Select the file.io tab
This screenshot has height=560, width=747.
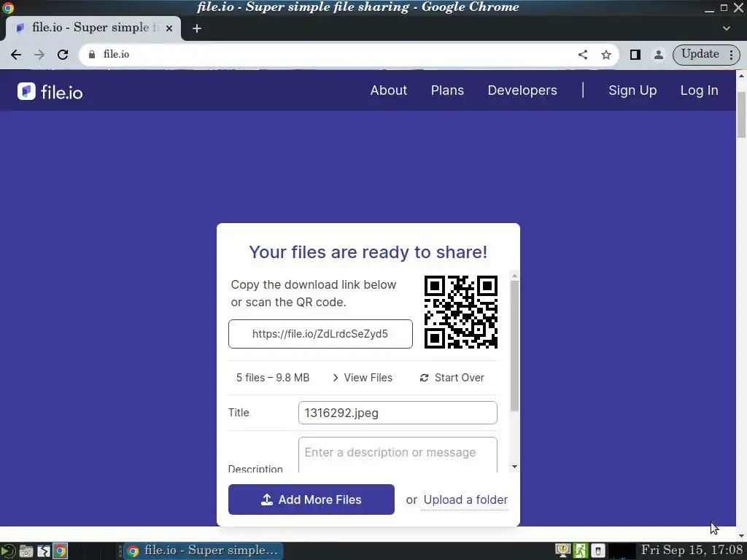93,28
